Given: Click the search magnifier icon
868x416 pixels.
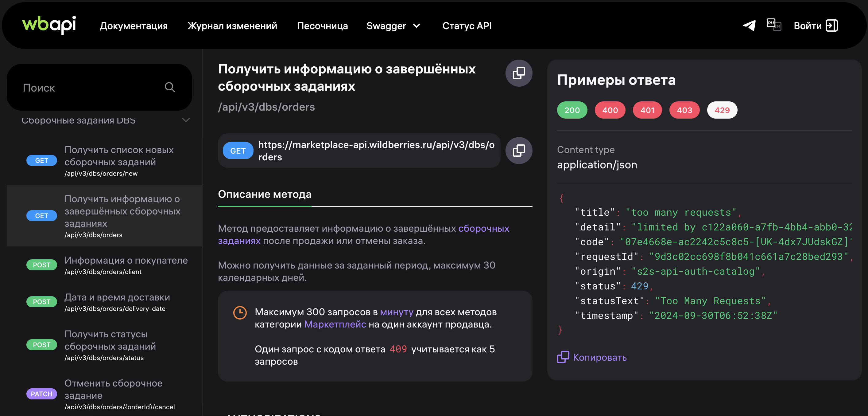Looking at the screenshot, I should (170, 87).
